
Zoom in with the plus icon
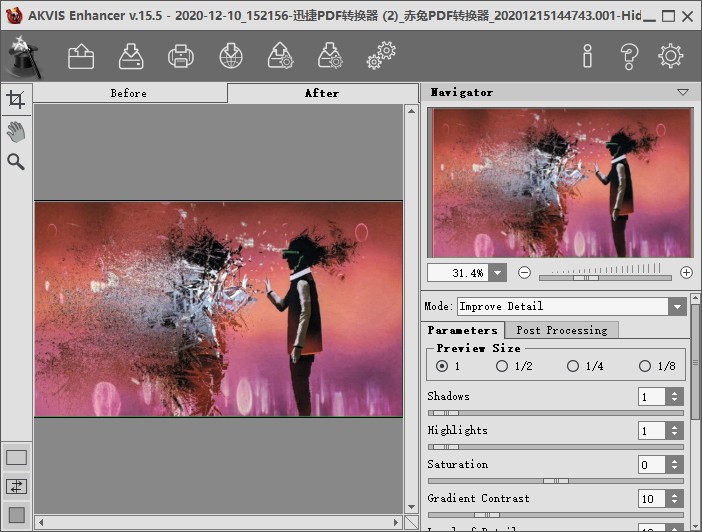pos(686,272)
